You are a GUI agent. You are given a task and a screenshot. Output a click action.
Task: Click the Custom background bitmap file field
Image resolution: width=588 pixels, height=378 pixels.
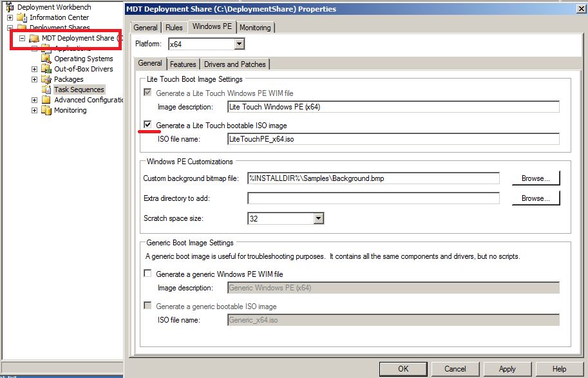coord(374,178)
